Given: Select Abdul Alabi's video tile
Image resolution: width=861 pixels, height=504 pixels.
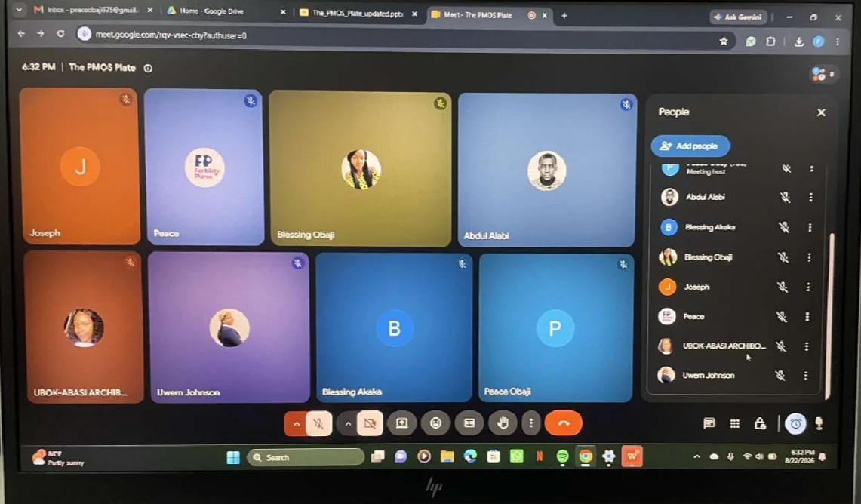Looking at the screenshot, I should tap(547, 170).
